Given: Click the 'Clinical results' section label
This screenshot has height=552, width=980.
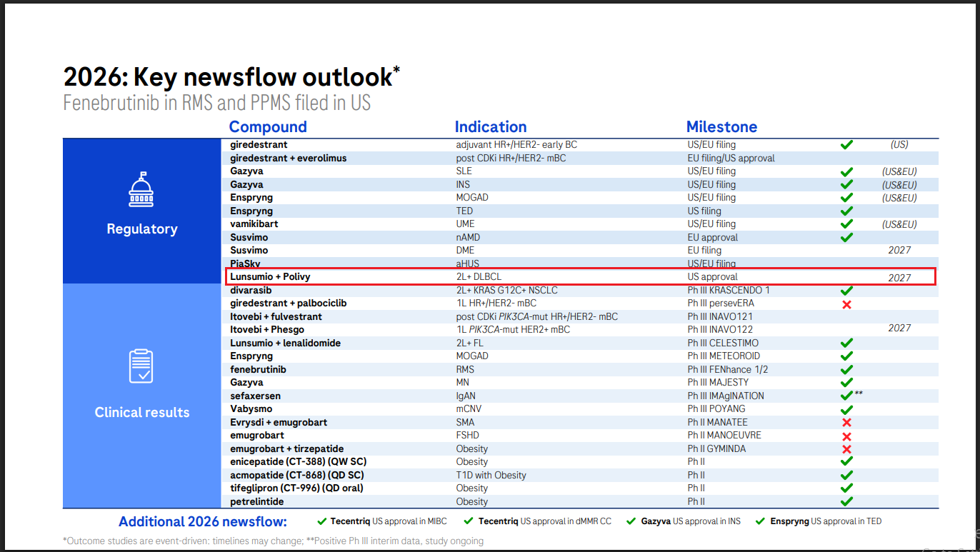Looking at the screenshot, I should click(x=142, y=412).
